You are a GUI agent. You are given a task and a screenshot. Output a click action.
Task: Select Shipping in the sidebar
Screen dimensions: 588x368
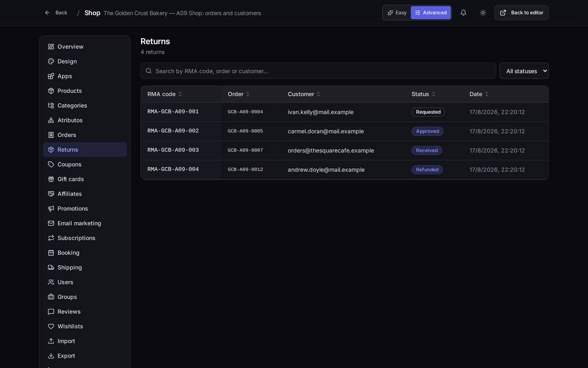(85, 267)
